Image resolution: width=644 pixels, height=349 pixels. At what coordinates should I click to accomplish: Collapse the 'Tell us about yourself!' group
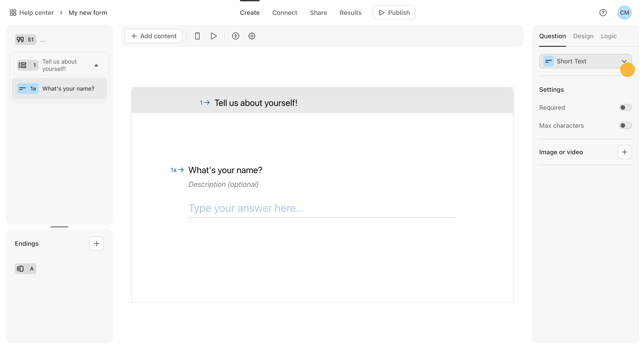pyautogui.click(x=96, y=65)
